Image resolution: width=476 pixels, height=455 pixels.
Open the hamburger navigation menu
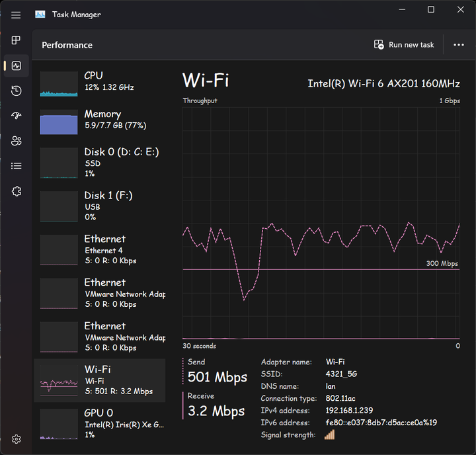tap(16, 15)
